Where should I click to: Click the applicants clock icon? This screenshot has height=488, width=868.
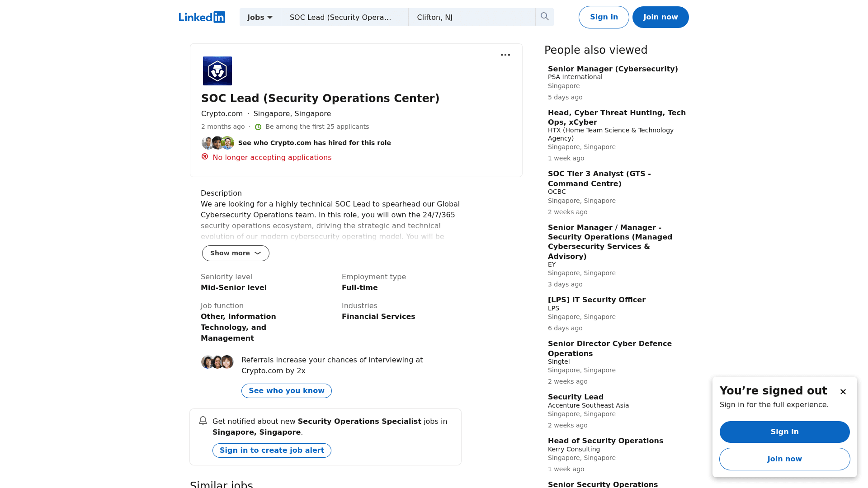tap(258, 127)
